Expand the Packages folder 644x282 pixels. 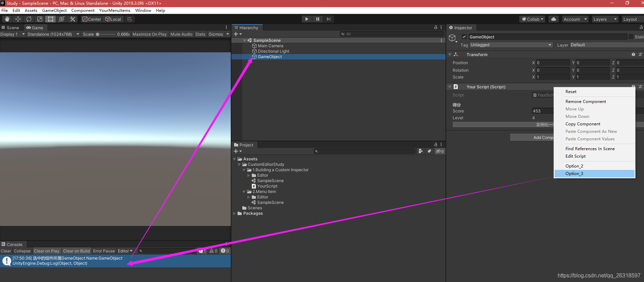click(234, 213)
